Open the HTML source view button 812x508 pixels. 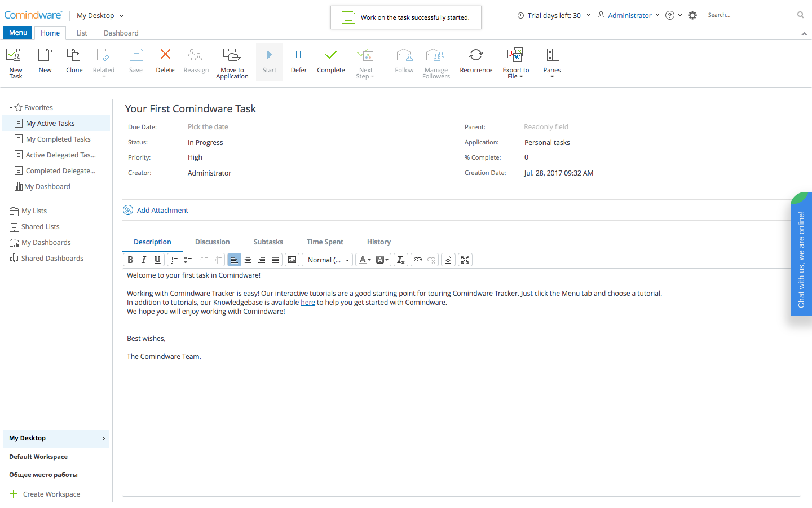(448, 260)
